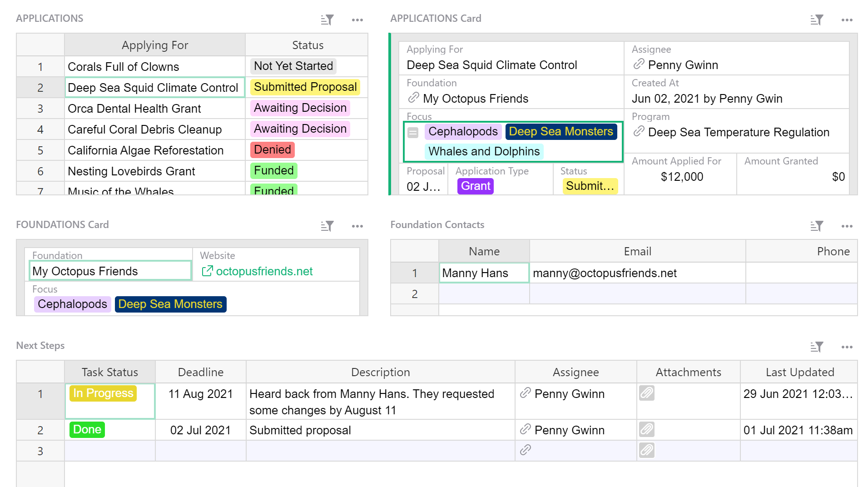This screenshot has width=868, height=487.
Task: Open Foundation Contacts three-dot options menu
Action: 847,226
